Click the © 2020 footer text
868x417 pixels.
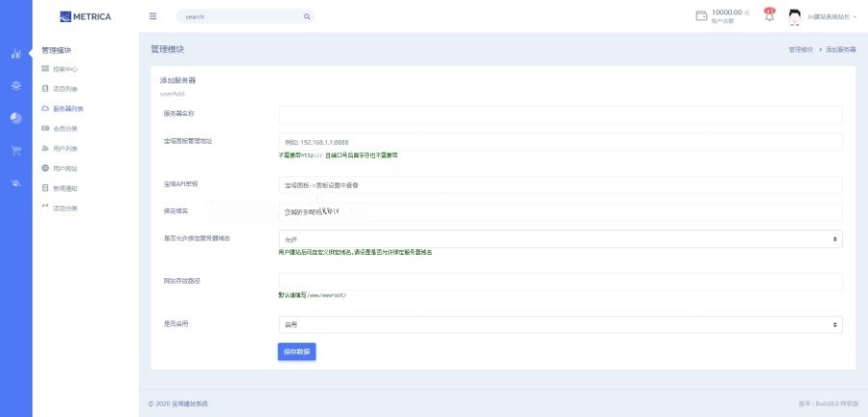178,404
